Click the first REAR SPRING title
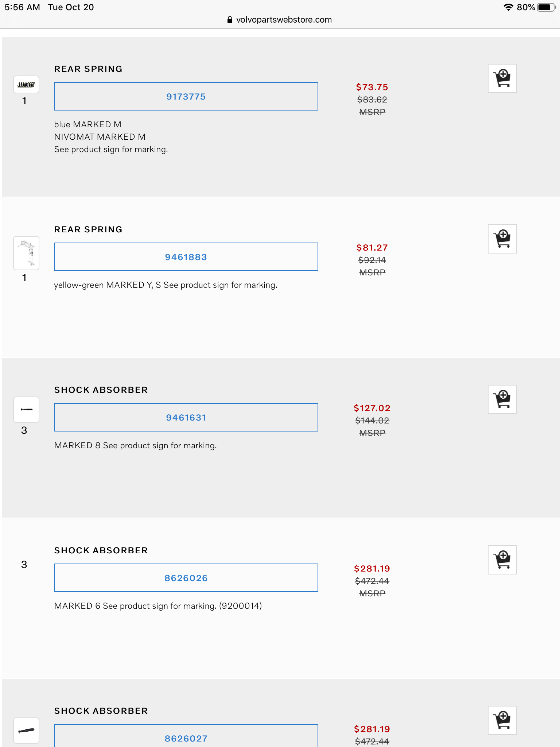The width and height of the screenshot is (560, 747). pyautogui.click(x=88, y=69)
